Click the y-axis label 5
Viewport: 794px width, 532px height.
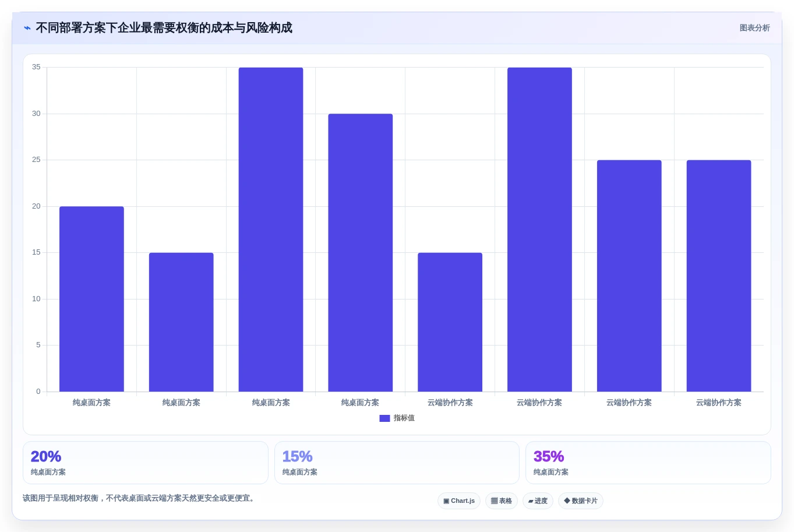click(x=38, y=345)
